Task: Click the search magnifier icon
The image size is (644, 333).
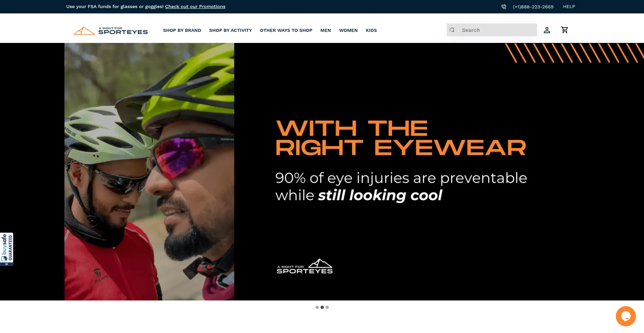Action: tap(452, 30)
